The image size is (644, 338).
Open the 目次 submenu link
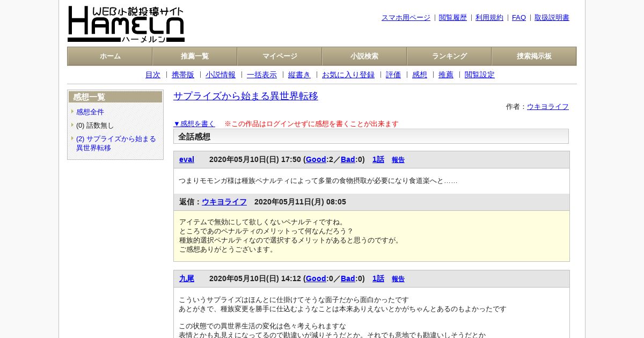(x=153, y=75)
